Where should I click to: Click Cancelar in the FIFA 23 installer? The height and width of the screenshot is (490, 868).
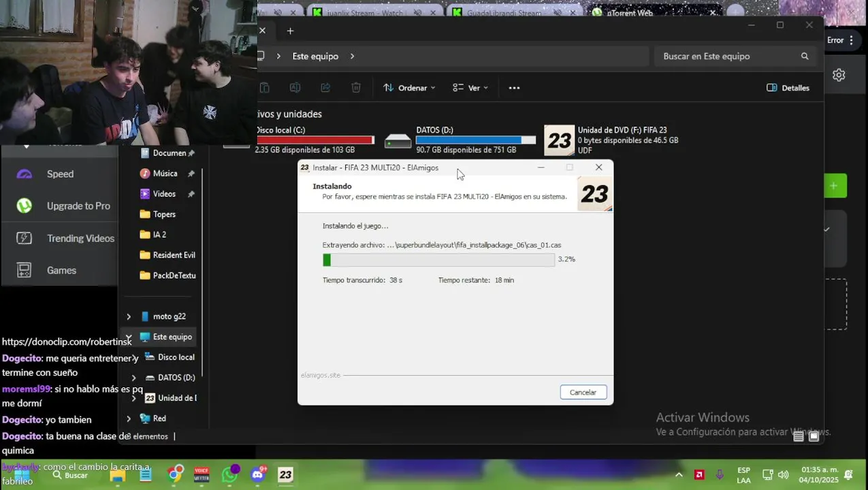tap(583, 392)
